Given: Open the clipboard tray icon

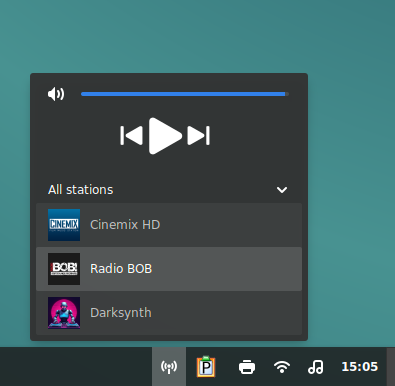Looking at the screenshot, I should (206, 367).
